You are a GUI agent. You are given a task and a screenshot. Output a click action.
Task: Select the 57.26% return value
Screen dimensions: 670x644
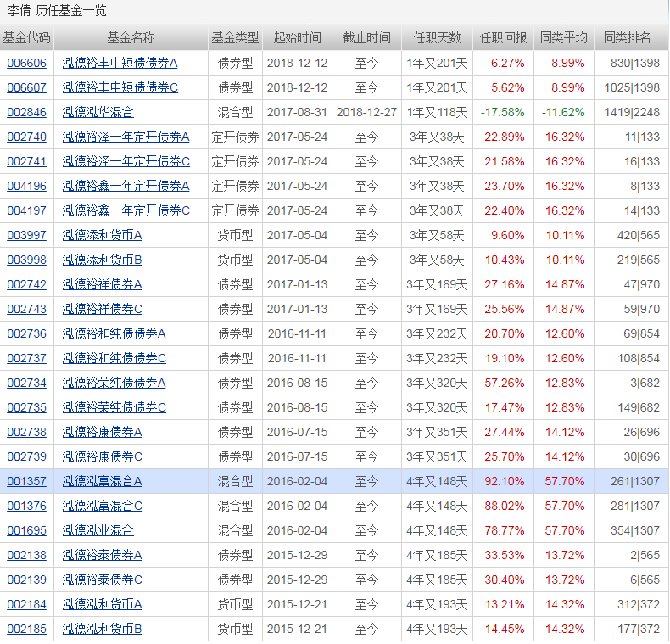click(505, 383)
